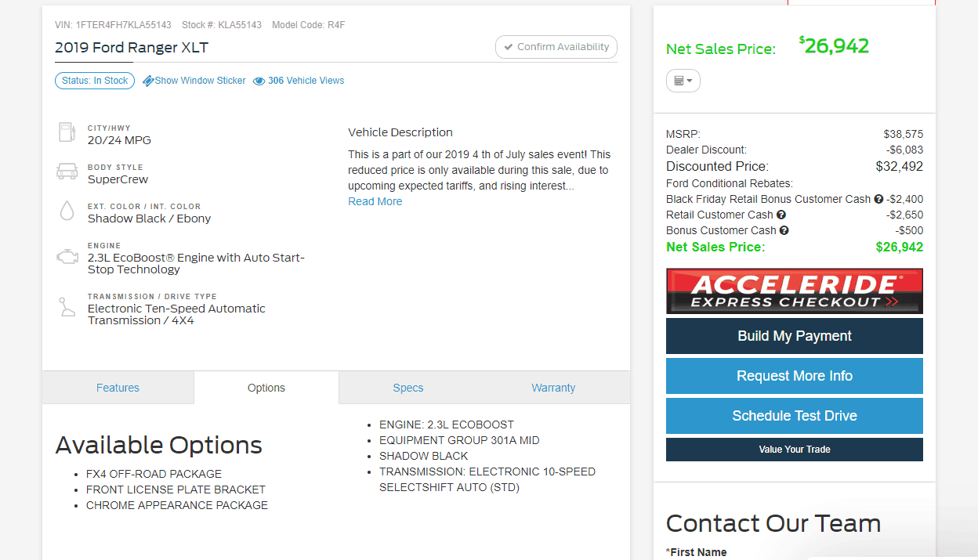Click FX4 OFF-ROAD PACKAGE option
This screenshot has height=560, width=978.
coord(154,474)
